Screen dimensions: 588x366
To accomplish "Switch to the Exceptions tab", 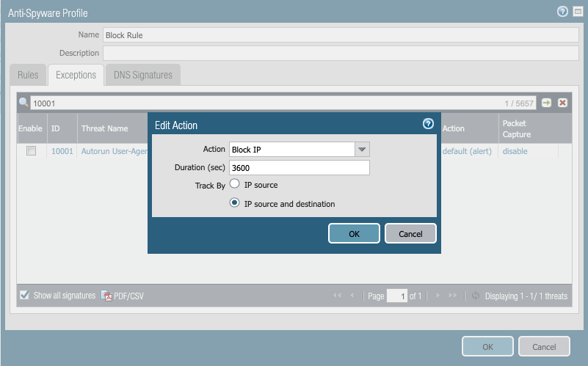I will click(x=76, y=75).
